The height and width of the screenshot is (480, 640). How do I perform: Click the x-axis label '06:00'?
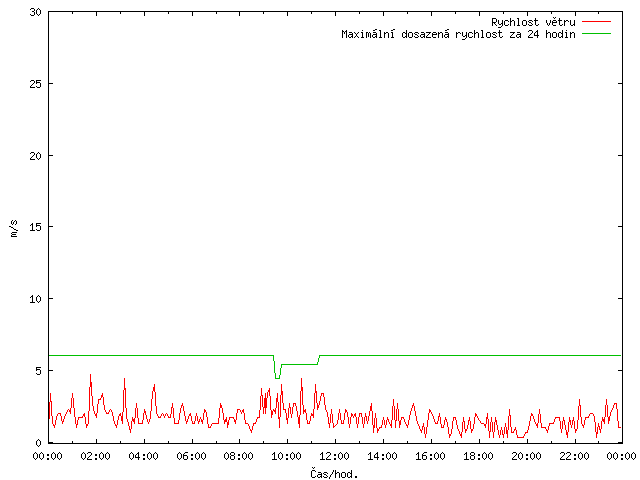(x=191, y=456)
